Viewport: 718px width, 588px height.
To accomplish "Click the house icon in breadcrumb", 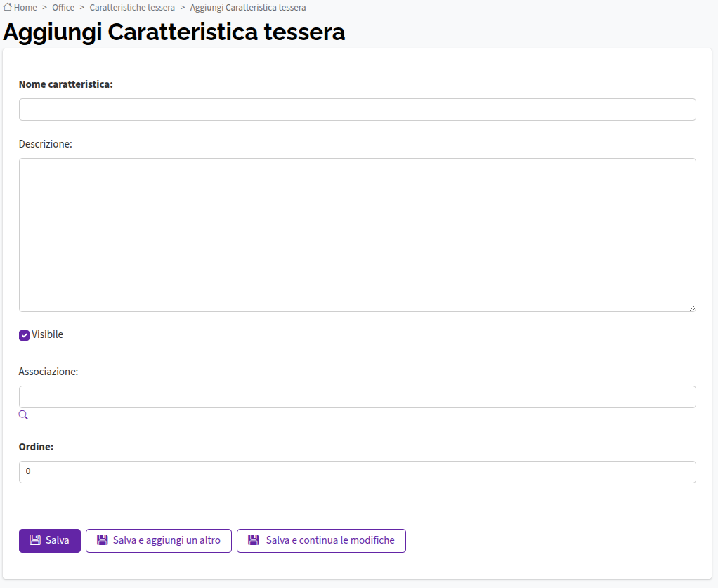I will point(7,7).
